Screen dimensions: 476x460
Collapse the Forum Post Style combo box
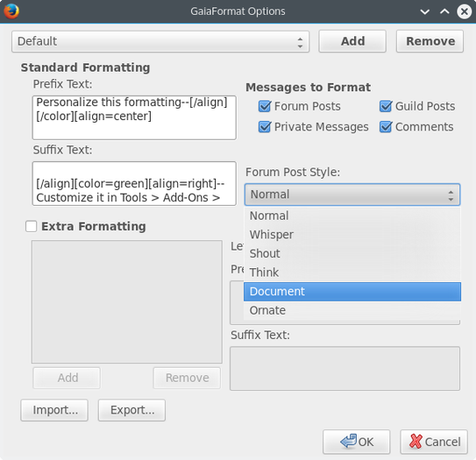352,195
